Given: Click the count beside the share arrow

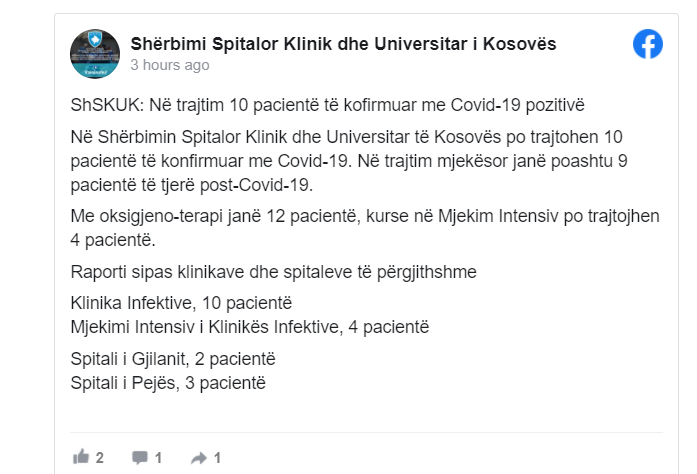Looking at the screenshot, I should coord(217,458).
